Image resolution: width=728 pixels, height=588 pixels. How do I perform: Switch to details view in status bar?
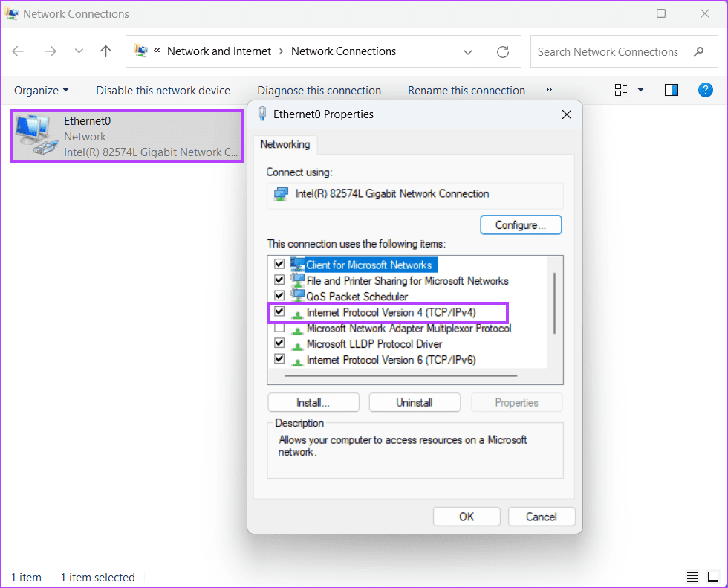click(692, 578)
